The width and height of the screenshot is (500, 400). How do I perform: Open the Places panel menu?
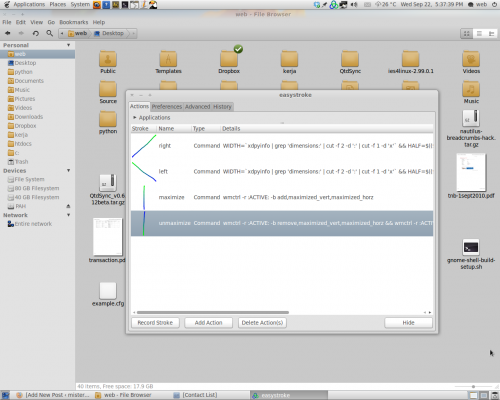coord(58,4)
